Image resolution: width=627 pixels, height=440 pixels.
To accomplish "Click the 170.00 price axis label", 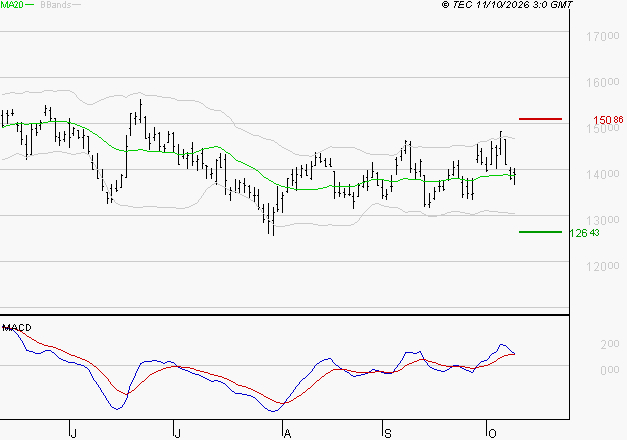I will click(x=603, y=36).
